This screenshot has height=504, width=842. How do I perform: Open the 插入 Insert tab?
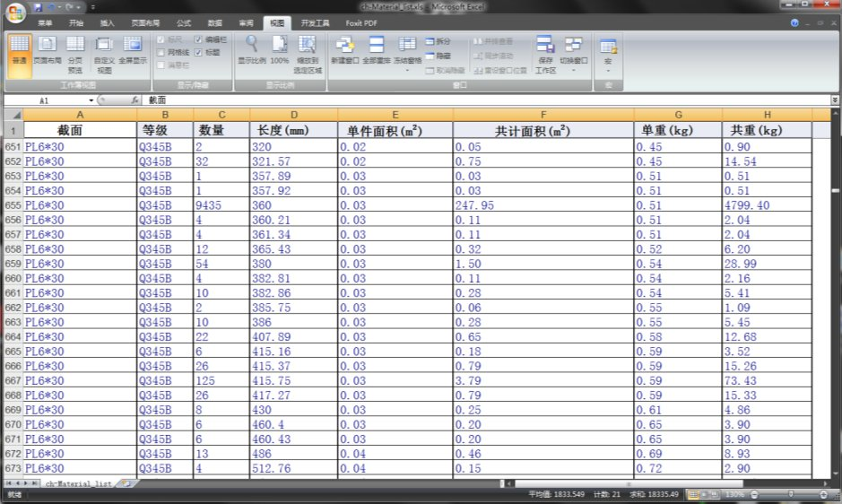tap(108, 23)
